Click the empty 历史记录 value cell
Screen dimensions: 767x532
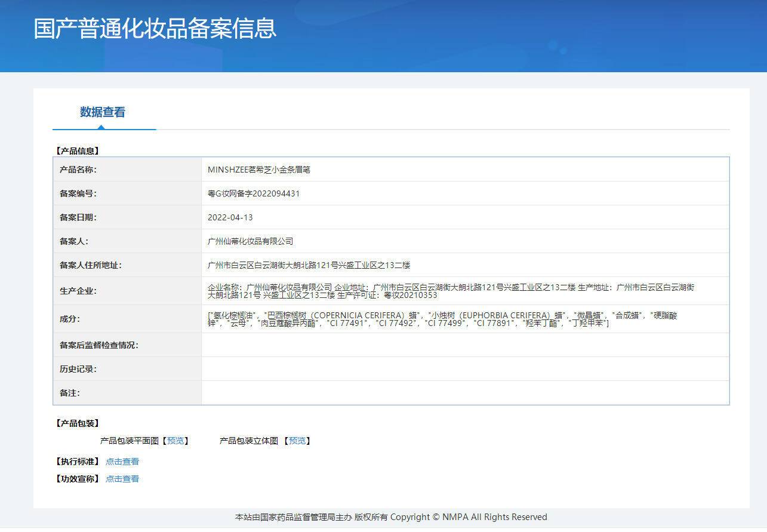[466, 369]
